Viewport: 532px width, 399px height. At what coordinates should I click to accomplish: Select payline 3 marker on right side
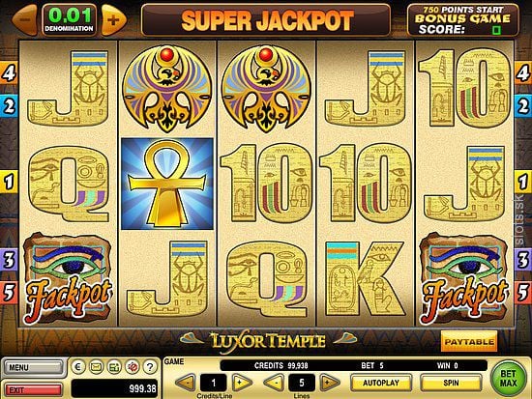523,260
